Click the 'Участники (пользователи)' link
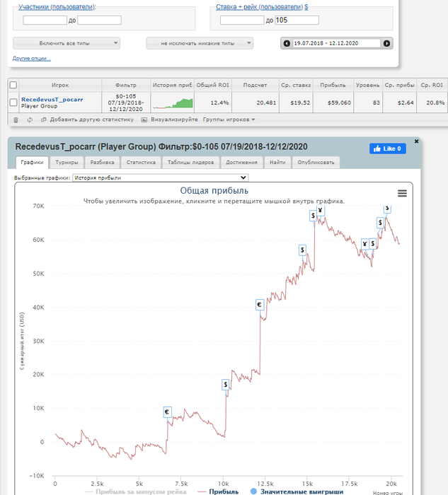Screen dimensions: 448x495 point(57,6)
